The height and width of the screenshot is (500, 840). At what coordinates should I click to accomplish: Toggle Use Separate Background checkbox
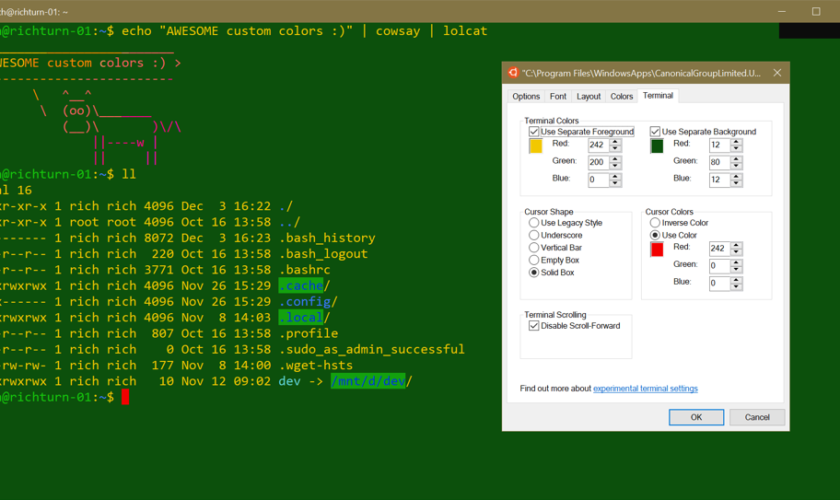pyautogui.click(x=656, y=132)
